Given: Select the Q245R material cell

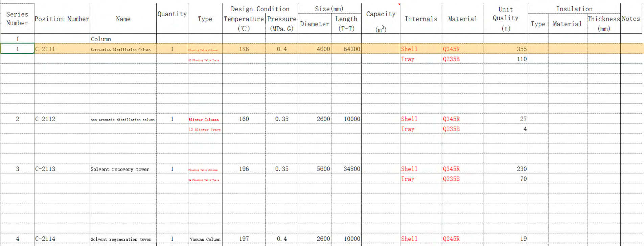Looking at the screenshot, I should (x=463, y=239).
